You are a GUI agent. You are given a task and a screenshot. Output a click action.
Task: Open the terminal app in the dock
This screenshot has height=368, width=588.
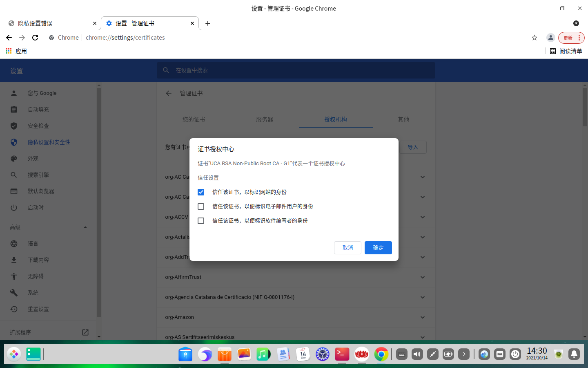pos(342,354)
